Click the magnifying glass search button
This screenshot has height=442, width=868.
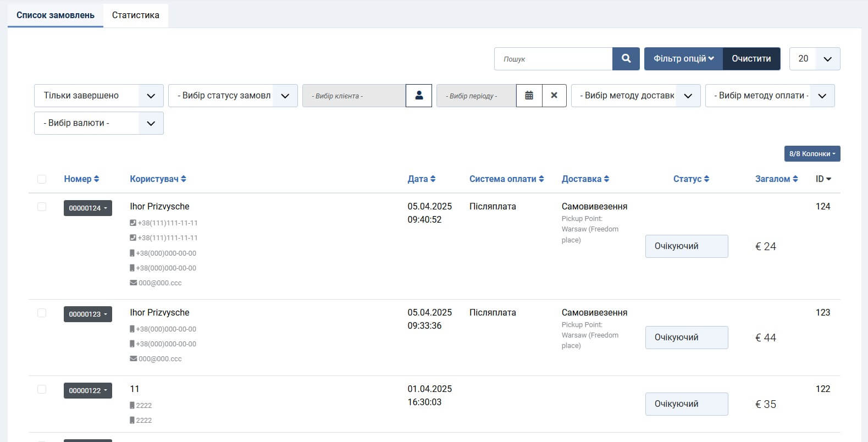pos(626,59)
